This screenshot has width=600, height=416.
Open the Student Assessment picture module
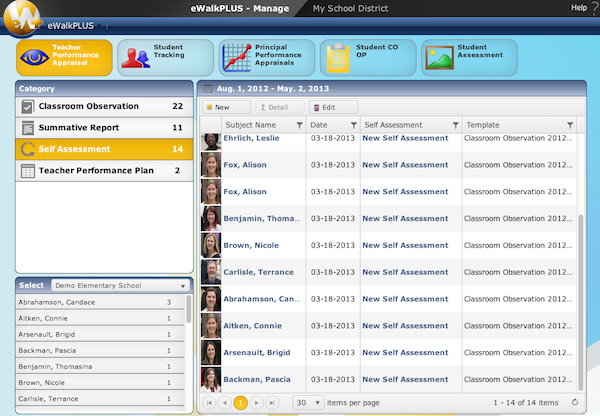pos(470,57)
